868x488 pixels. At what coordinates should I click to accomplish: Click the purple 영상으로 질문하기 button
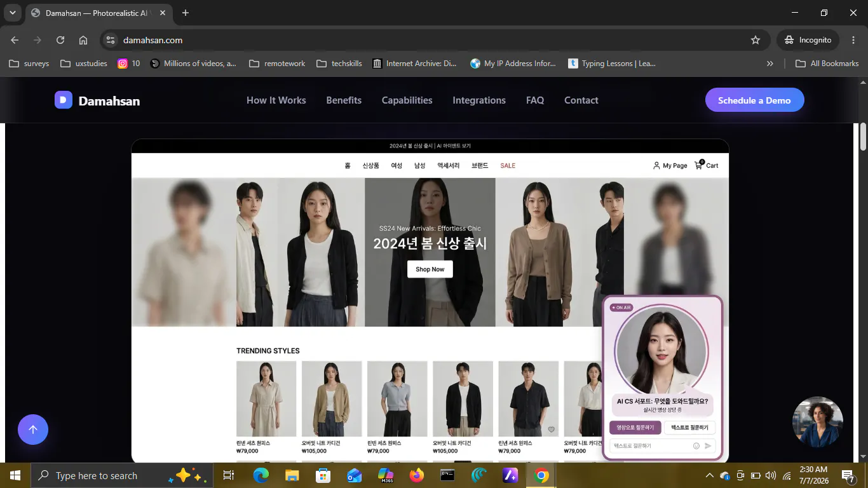pyautogui.click(x=635, y=428)
